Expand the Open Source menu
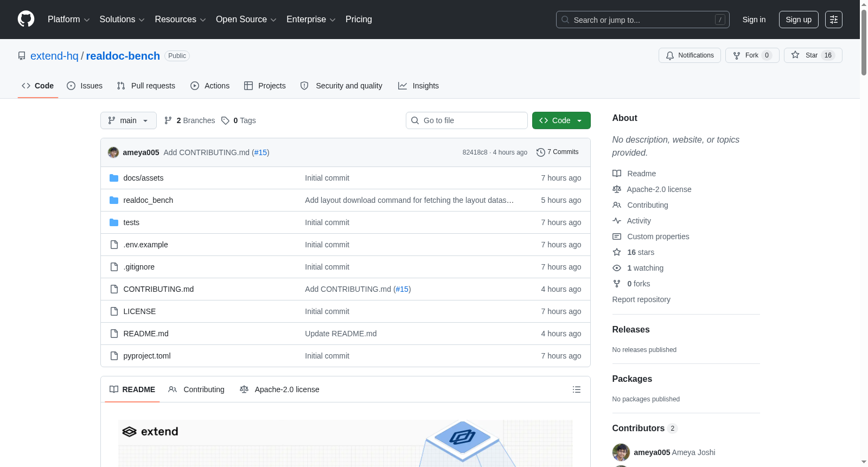Screen dimensions: 868x467 point(246,20)
